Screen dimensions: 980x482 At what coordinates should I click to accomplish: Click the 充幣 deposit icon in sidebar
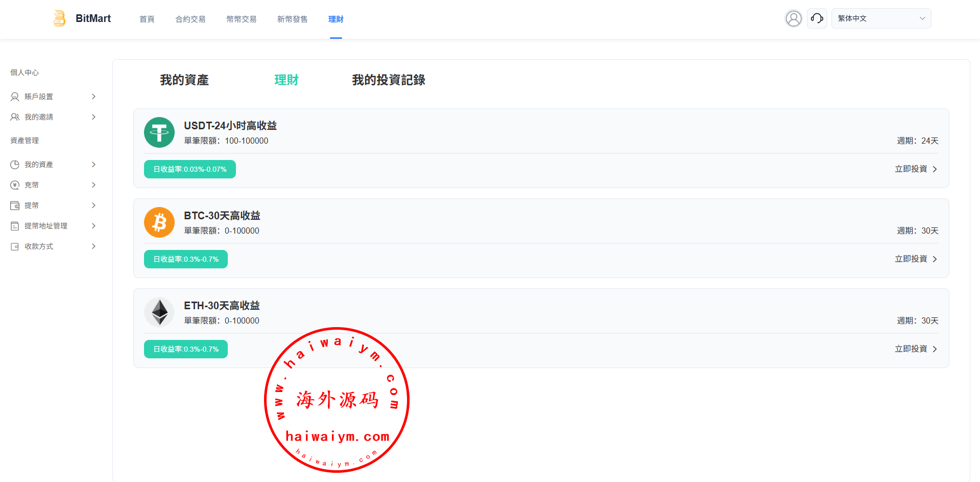click(15, 185)
